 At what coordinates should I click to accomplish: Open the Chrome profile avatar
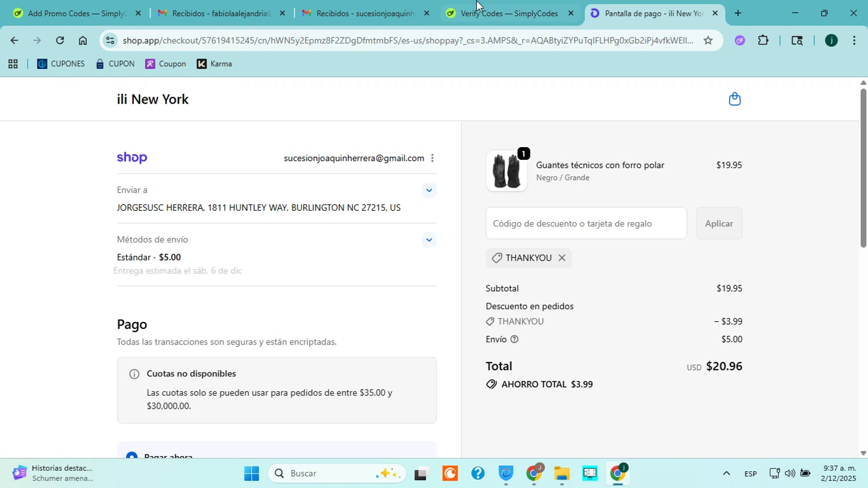(x=831, y=41)
